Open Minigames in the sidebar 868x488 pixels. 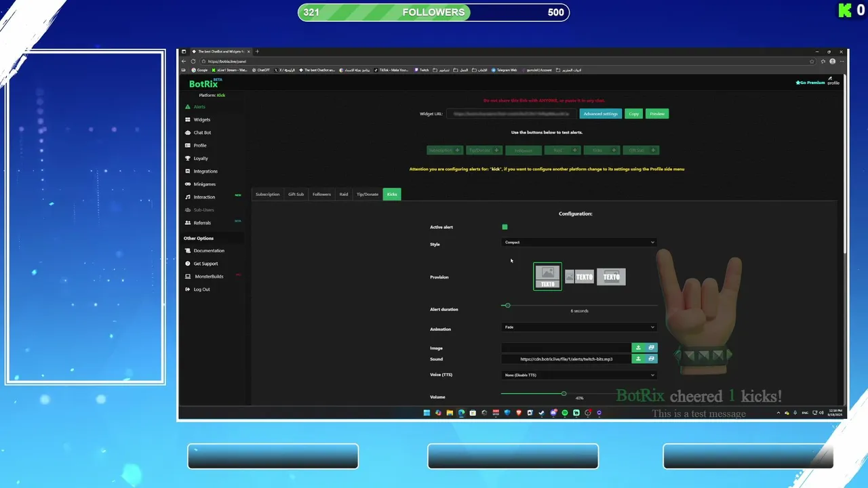(200, 184)
